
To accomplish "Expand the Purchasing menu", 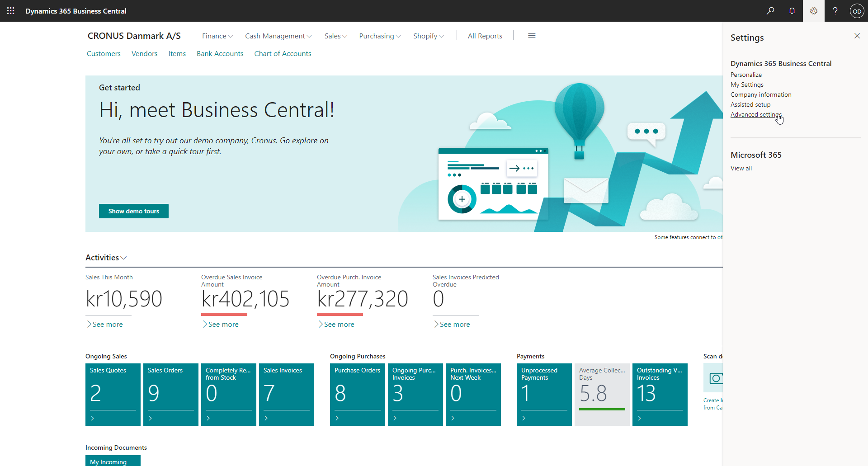I will (x=380, y=36).
